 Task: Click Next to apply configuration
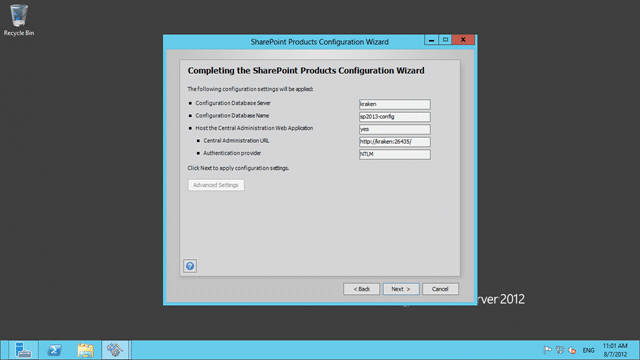(401, 289)
